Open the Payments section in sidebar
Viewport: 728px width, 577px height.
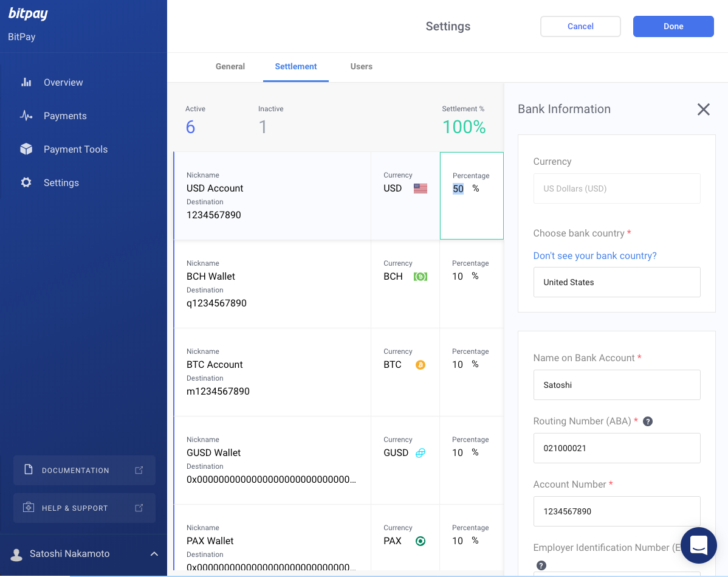pos(27,116)
